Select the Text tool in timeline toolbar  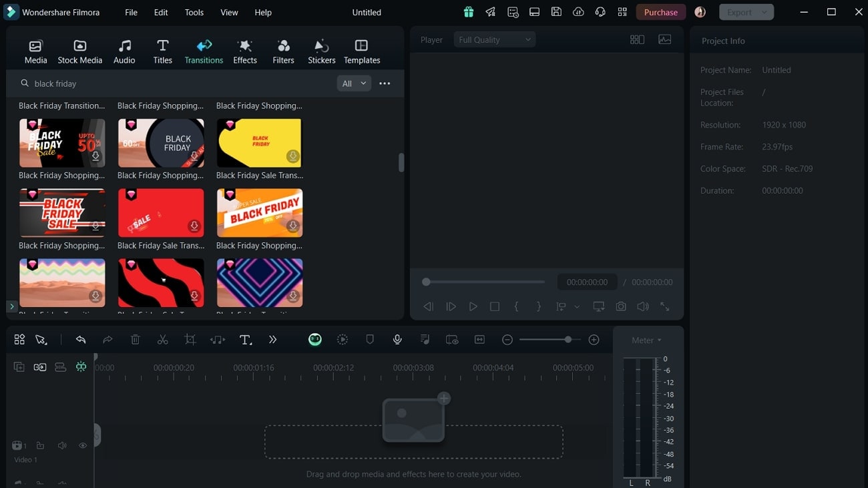coord(246,340)
